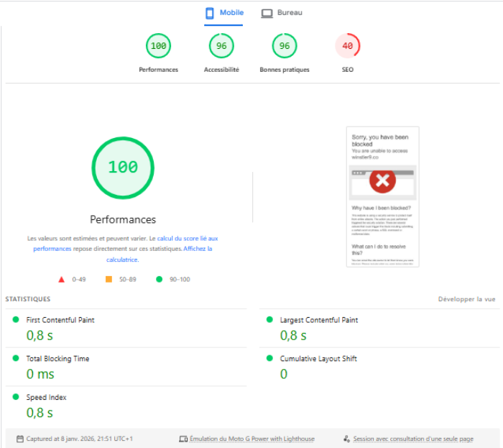This screenshot has width=503, height=448.
Task: Click the Bureau desktop monitor icon
Action: pos(267,13)
